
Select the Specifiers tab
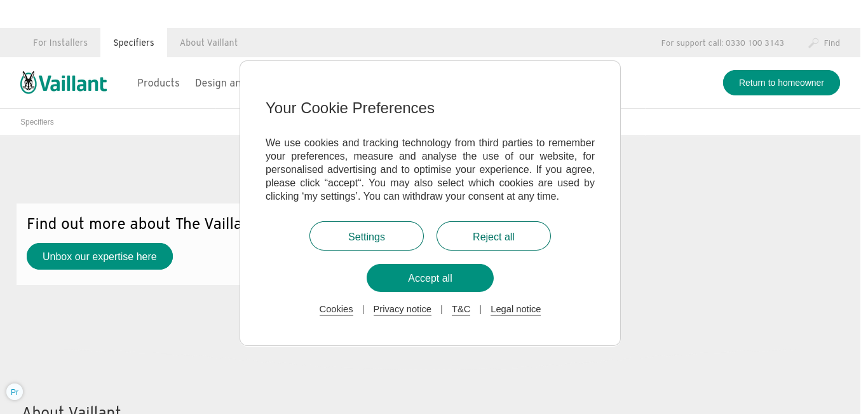pos(133,43)
